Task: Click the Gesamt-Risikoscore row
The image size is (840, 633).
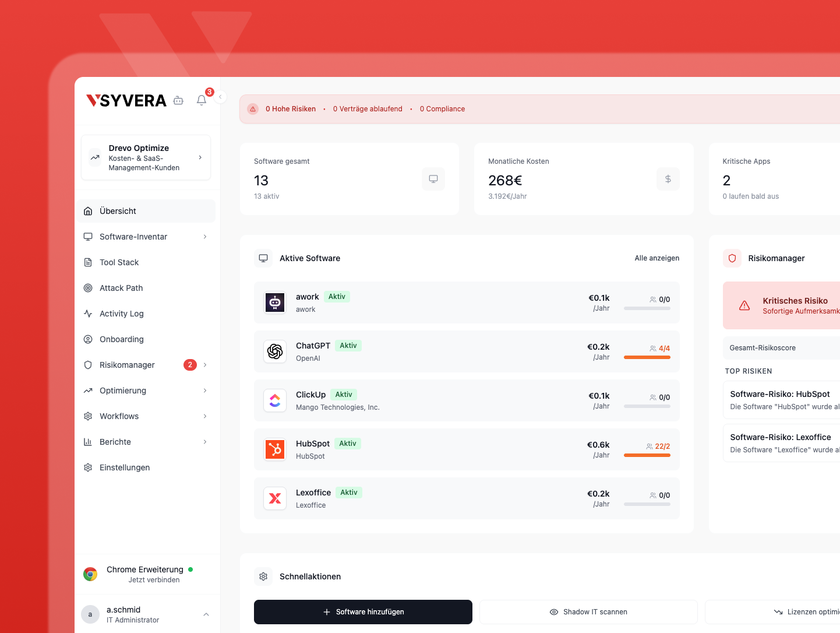Action: 782,348
